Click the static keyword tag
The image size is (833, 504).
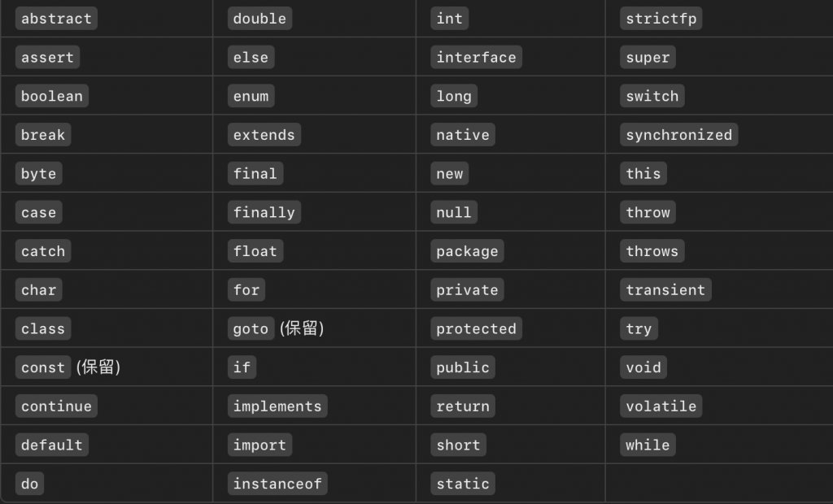pyautogui.click(x=463, y=484)
